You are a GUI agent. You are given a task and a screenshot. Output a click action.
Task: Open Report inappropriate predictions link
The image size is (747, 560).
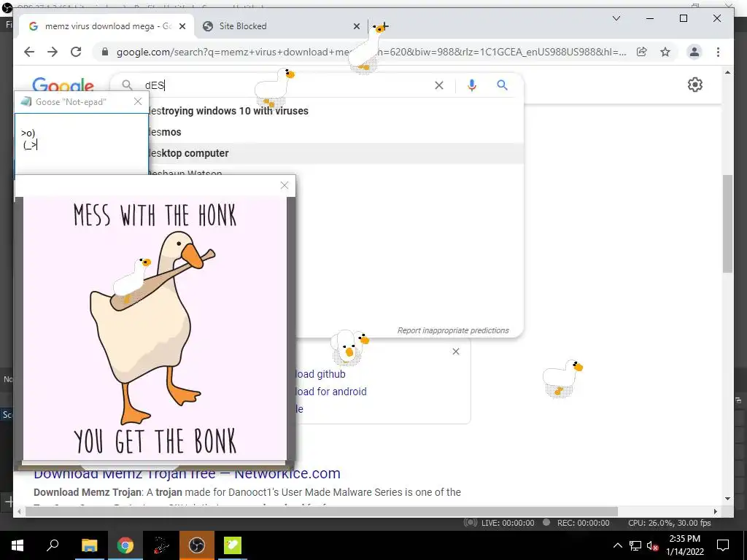pos(453,330)
